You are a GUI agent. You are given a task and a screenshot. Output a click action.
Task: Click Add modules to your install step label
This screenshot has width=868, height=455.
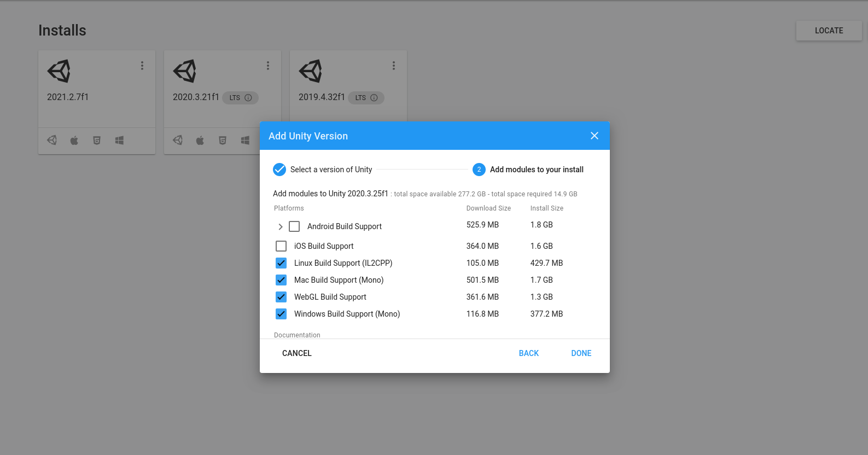(537, 170)
